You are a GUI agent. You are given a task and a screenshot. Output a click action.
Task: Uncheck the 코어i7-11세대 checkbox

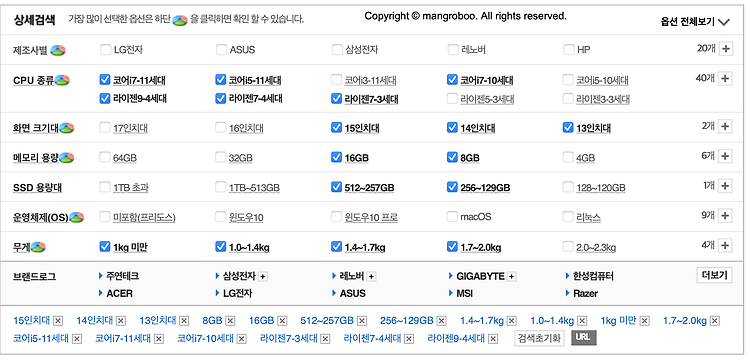pos(105,80)
